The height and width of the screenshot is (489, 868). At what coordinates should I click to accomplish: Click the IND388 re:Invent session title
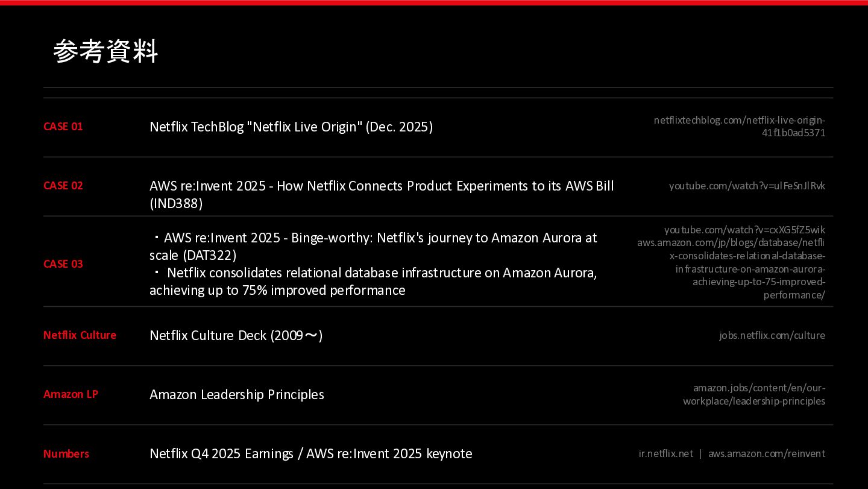[382, 194]
